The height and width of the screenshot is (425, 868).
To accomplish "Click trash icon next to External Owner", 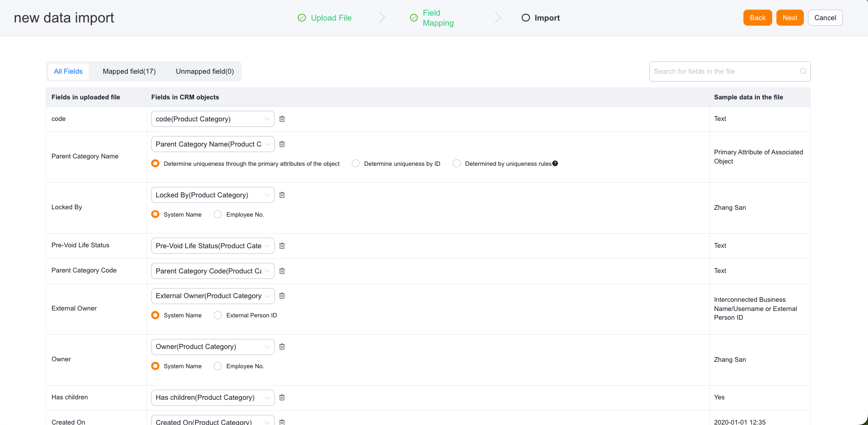I will pyautogui.click(x=282, y=296).
